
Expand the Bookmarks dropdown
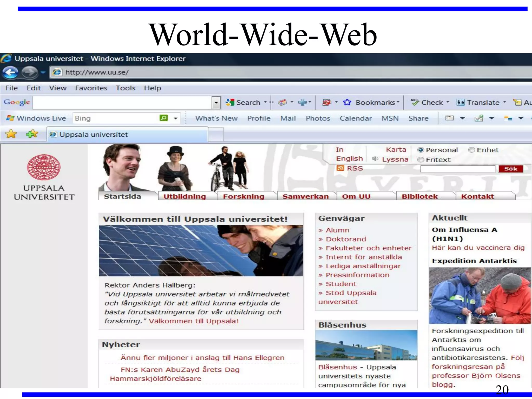coord(398,102)
